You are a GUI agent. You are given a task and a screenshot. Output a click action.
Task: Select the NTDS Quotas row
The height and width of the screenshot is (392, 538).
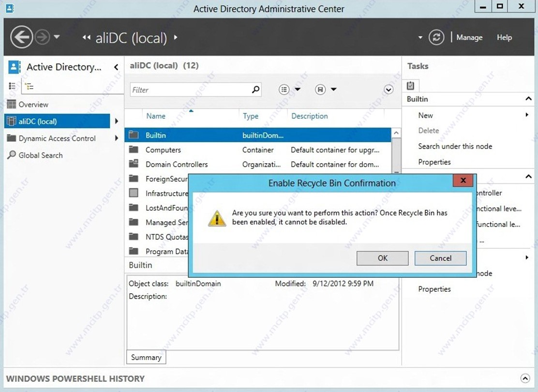coord(157,237)
